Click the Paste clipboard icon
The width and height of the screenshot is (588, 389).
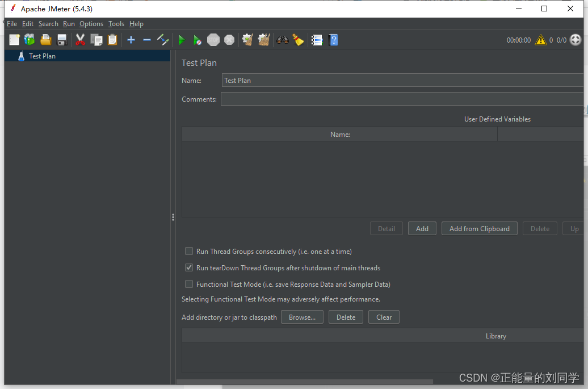pos(112,40)
